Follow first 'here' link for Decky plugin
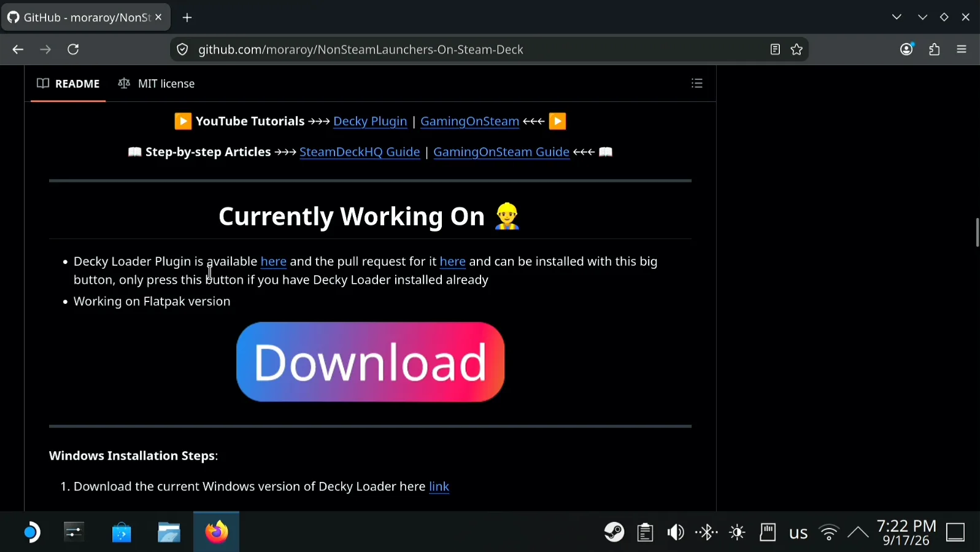This screenshot has height=552, width=980. [274, 262]
